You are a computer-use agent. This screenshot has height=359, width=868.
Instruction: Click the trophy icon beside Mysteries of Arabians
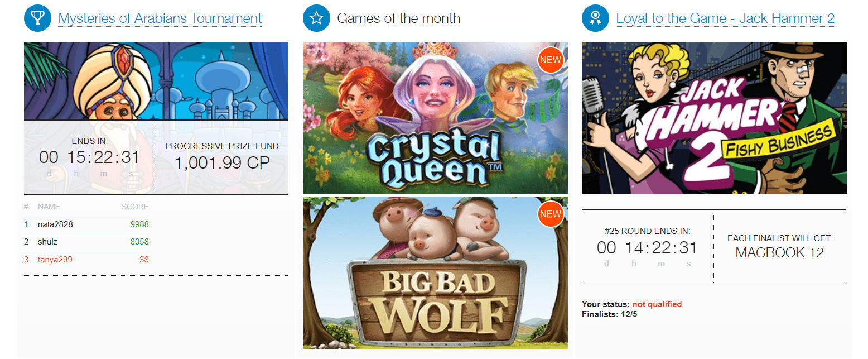[x=38, y=18]
